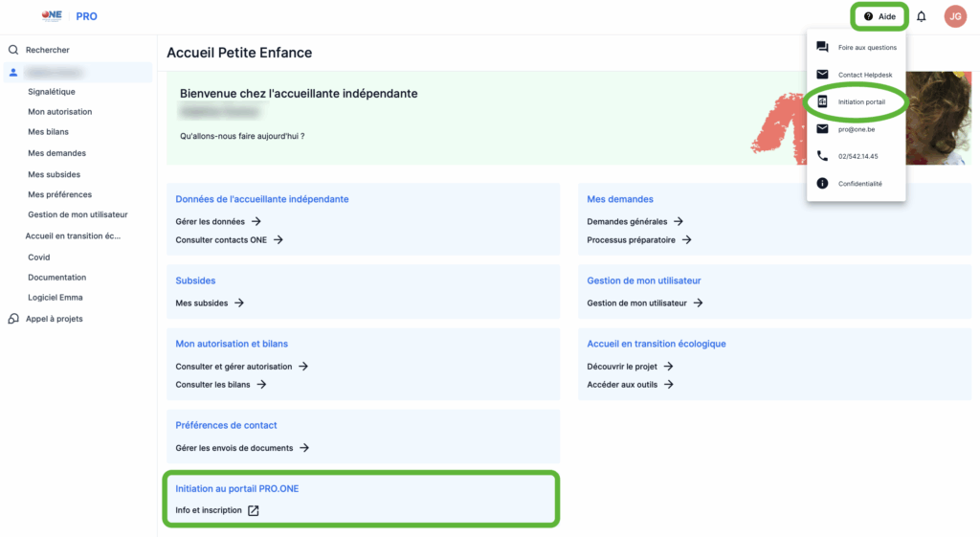This screenshot has height=537, width=980.
Task: Click the Demandes générales link
Action: click(x=627, y=221)
